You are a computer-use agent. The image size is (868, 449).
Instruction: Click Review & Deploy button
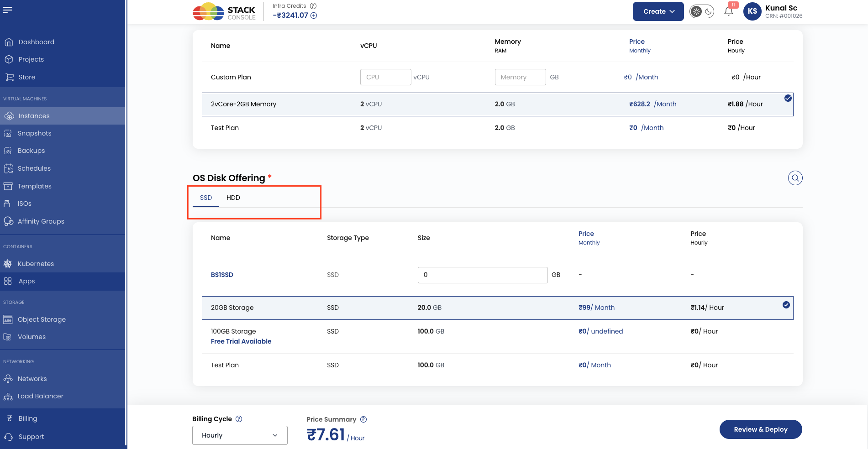point(761,429)
